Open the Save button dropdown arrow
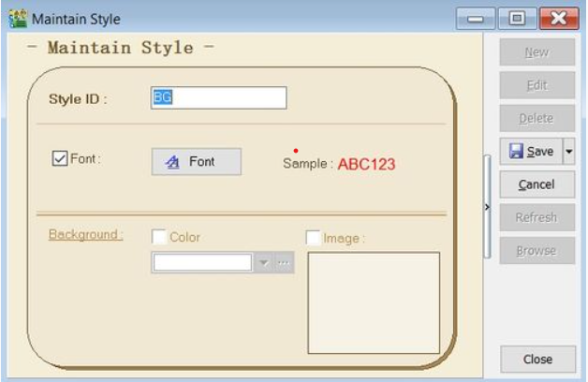This screenshot has width=588, height=382. 568,151
